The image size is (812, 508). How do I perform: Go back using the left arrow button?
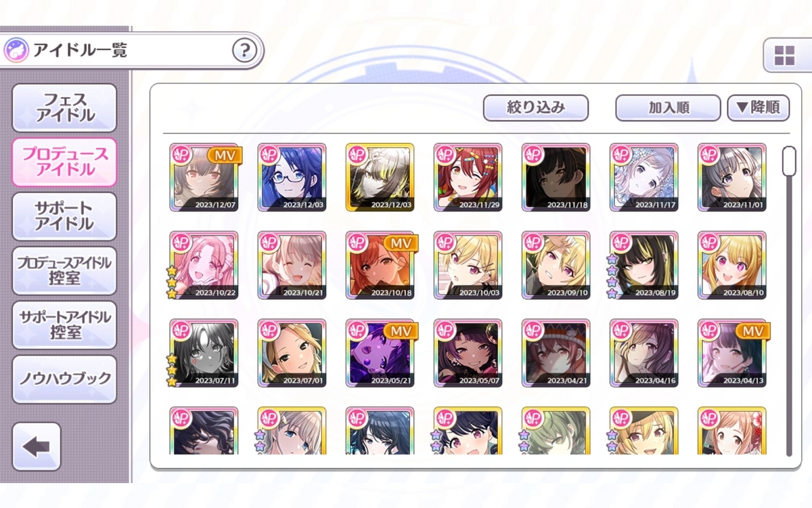(37, 446)
